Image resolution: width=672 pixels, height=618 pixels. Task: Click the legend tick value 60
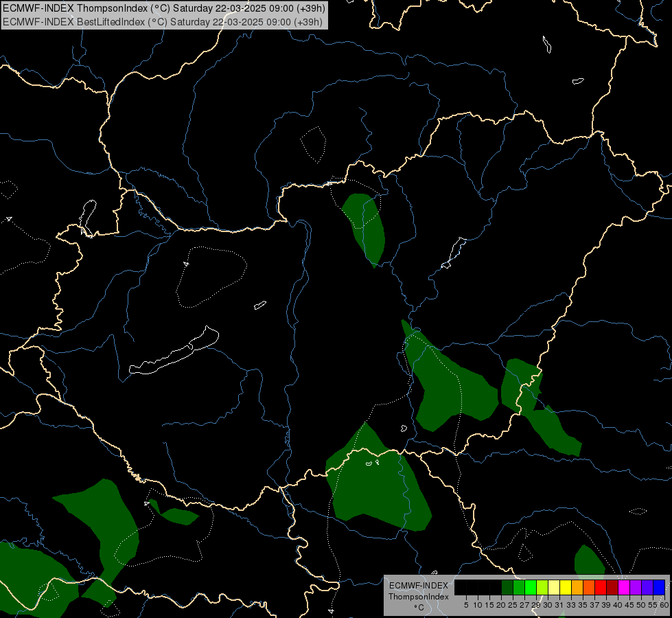coord(664,605)
